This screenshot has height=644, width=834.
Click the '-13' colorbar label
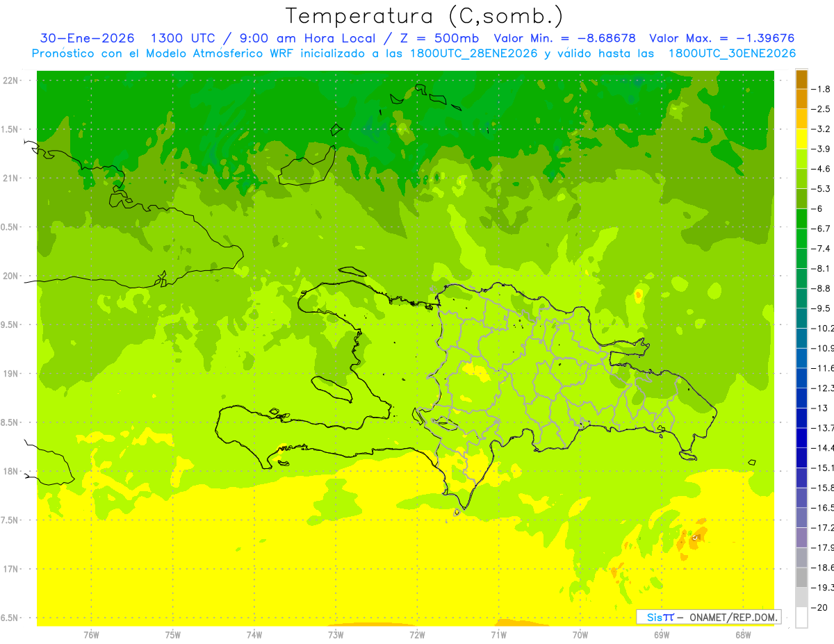click(x=820, y=408)
